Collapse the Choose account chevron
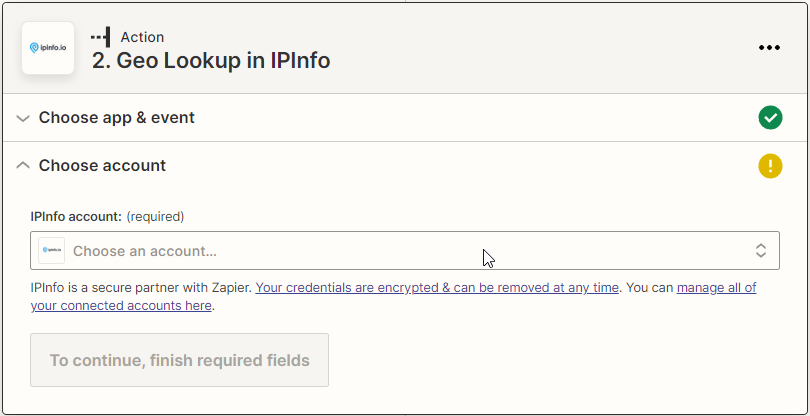Image resolution: width=810 pixels, height=416 pixels. tap(23, 166)
